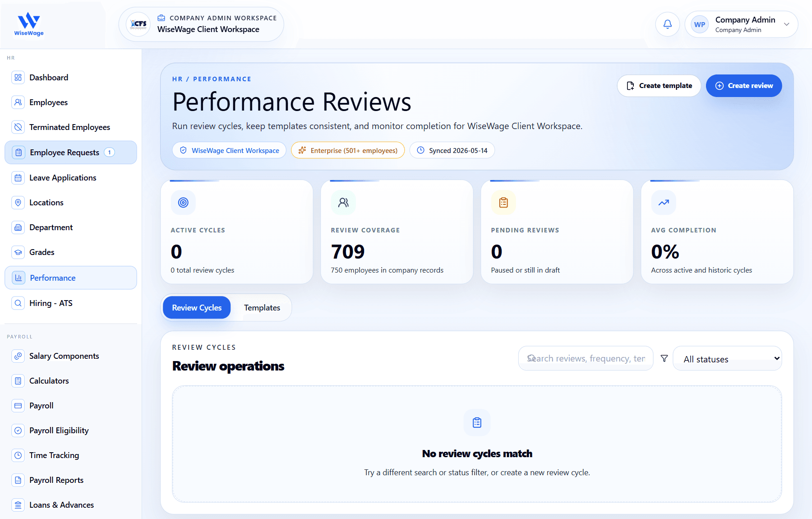Viewport: 812px width, 519px height.
Task: Switch to the Review Cycles tab
Action: (197, 308)
